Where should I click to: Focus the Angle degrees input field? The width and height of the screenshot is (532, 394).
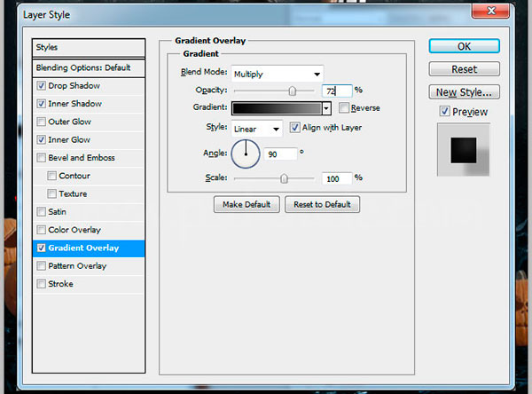click(280, 154)
